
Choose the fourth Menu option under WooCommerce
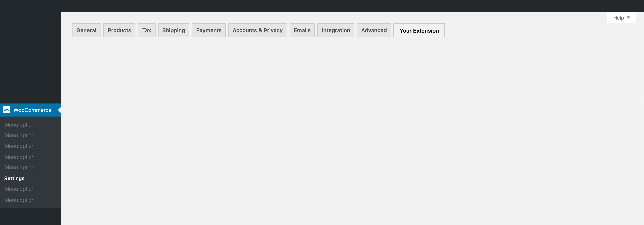pyautogui.click(x=20, y=157)
